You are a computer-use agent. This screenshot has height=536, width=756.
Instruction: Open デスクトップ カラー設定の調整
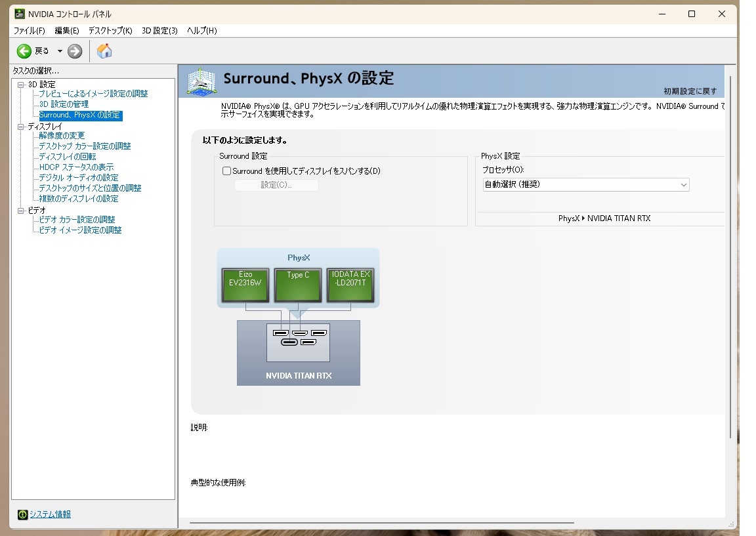coord(85,146)
